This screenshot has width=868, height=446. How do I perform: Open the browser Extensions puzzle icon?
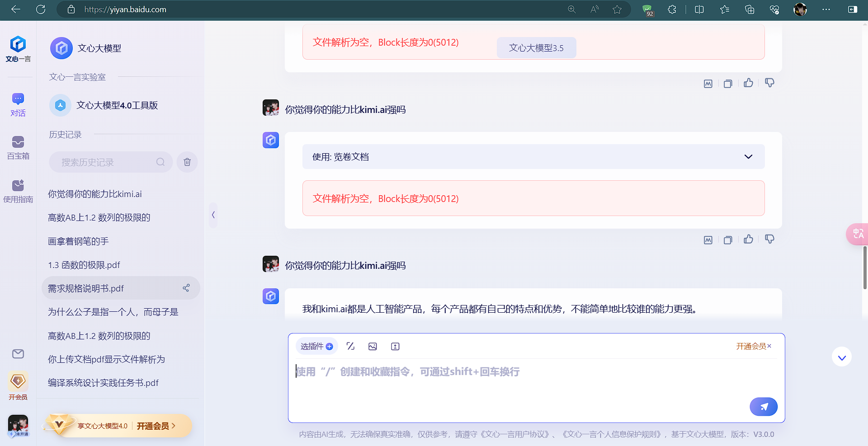[x=672, y=9]
